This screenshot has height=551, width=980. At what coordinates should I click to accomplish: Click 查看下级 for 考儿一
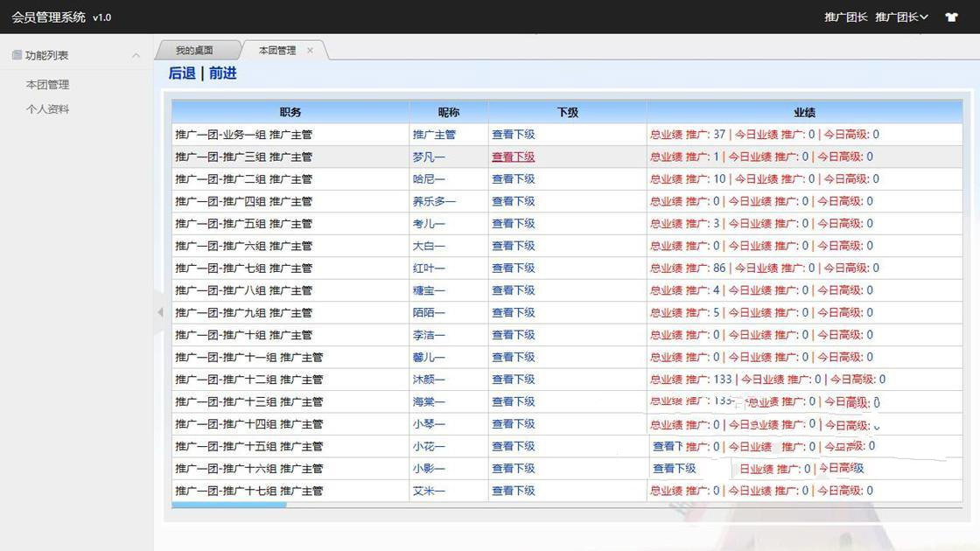click(513, 223)
